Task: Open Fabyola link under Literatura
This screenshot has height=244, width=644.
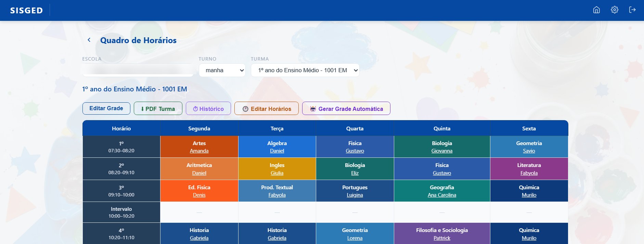Action: point(529,173)
